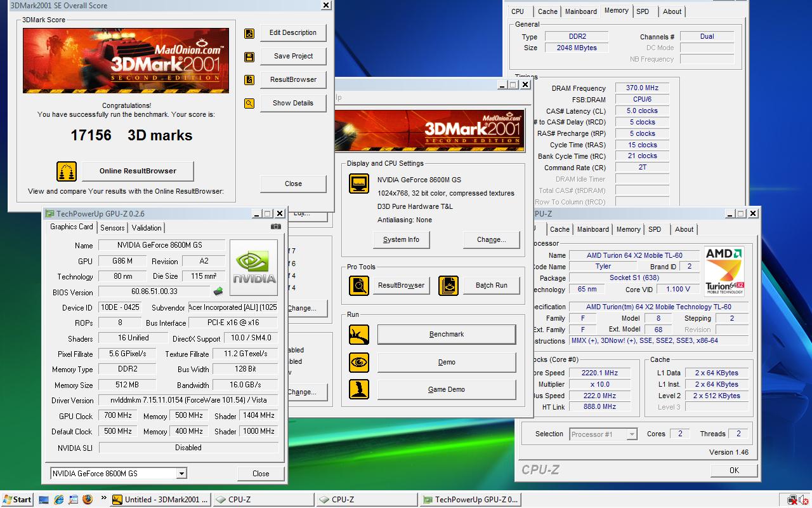Click the Online ResultBrowser tree icon
The height and width of the screenshot is (508, 812).
pos(67,171)
